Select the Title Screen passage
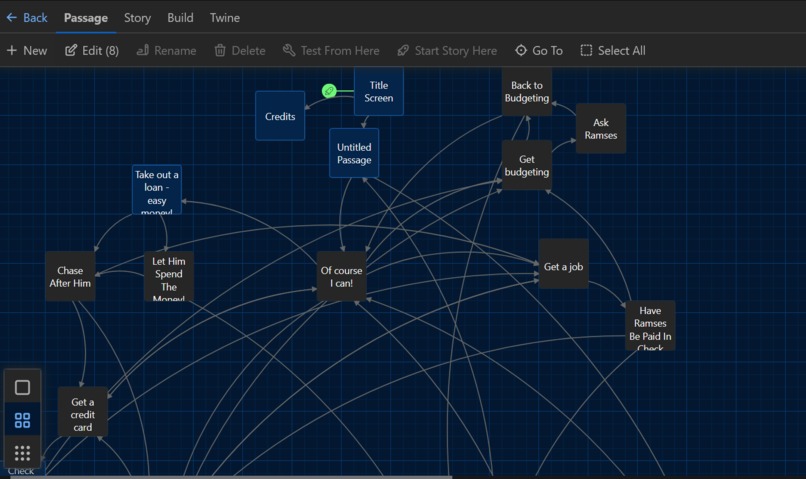 point(379,91)
